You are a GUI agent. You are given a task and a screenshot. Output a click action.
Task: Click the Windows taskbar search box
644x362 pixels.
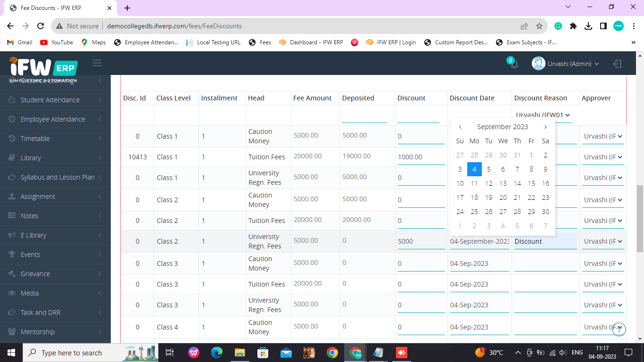click(x=91, y=353)
